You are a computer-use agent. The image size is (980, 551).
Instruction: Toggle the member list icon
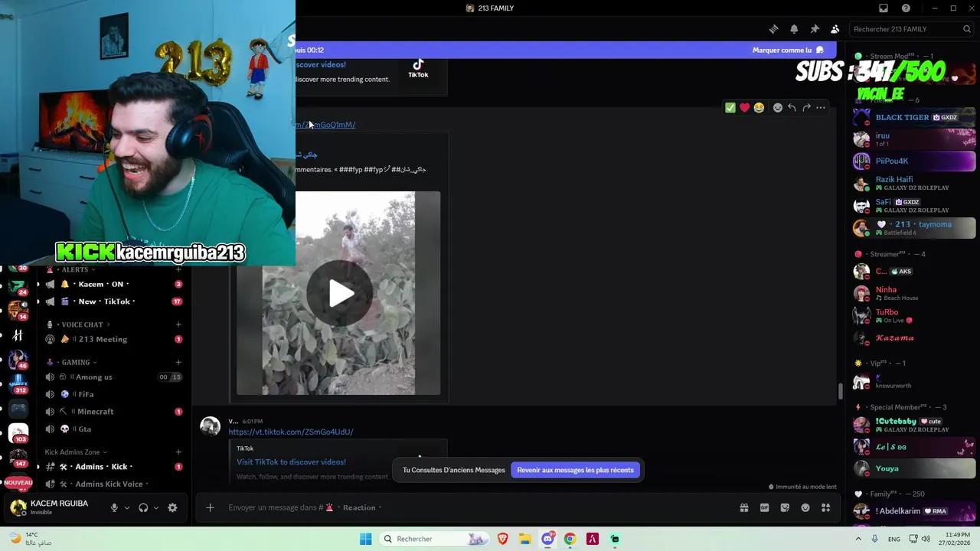click(x=835, y=29)
